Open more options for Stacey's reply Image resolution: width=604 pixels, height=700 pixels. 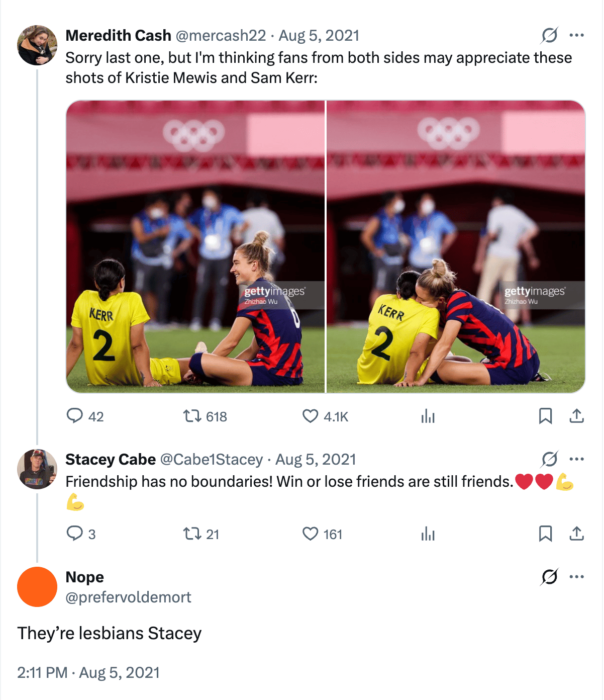576,459
